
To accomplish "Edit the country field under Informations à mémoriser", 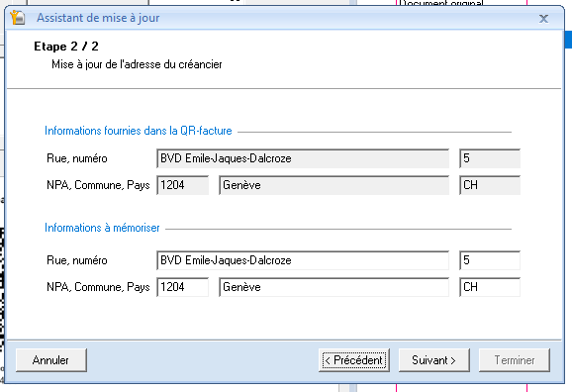I will 490,287.
